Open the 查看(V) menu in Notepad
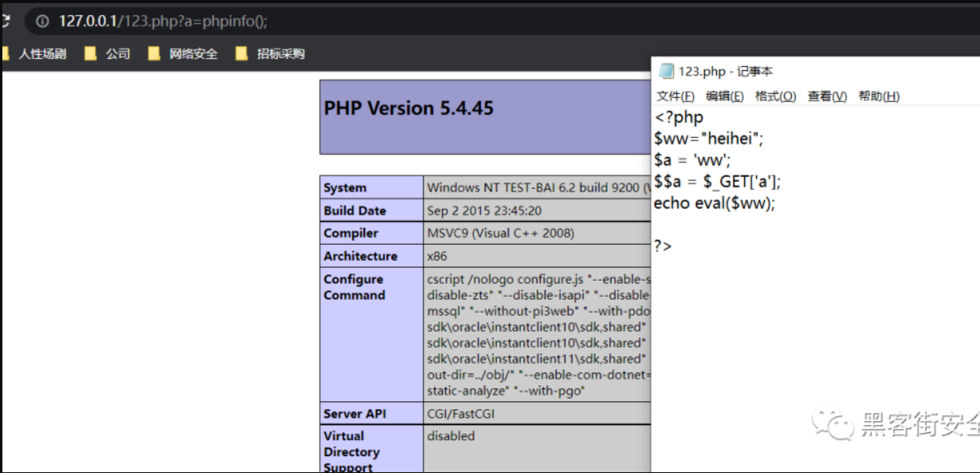Image resolution: width=980 pixels, height=473 pixels. point(827,97)
